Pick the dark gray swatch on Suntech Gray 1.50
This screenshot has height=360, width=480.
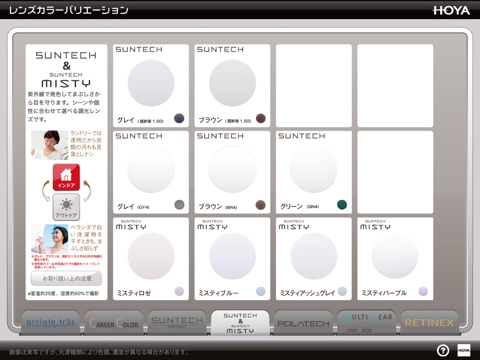tap(179, 118)
